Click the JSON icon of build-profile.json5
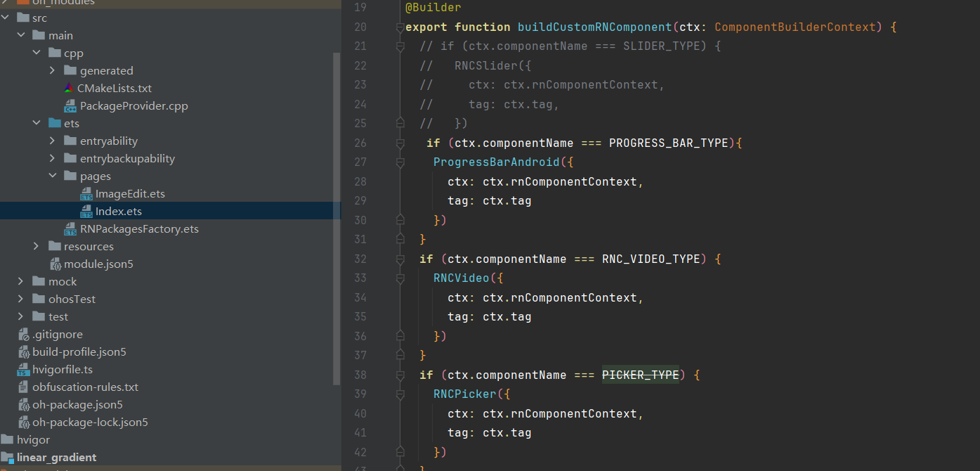Screen dimensions: 980x471 coord(24,352)
